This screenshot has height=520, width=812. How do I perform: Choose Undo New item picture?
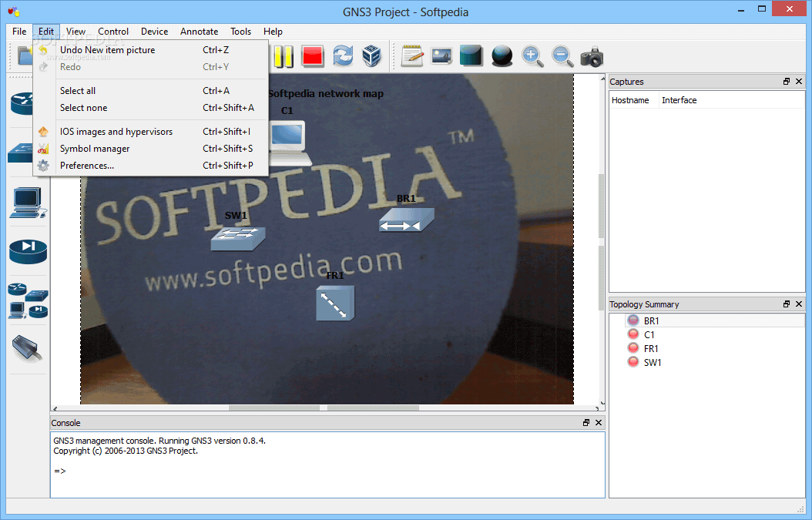(151, 50)
